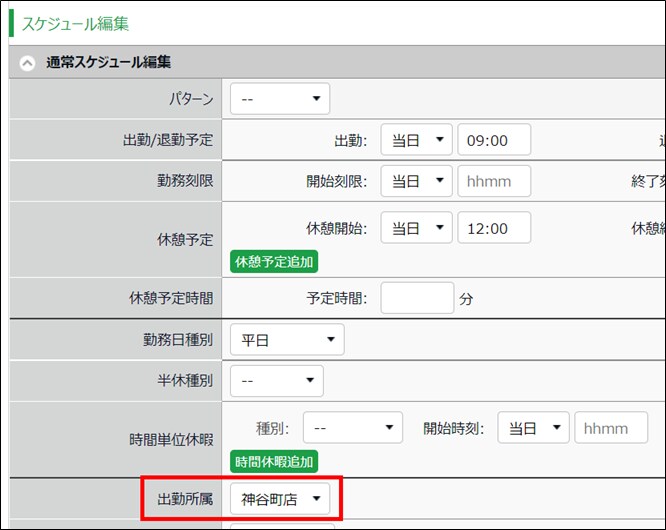Click the 出勤所属 row label
This screenshot has height=530, width=666.
(x=180, y=498)
